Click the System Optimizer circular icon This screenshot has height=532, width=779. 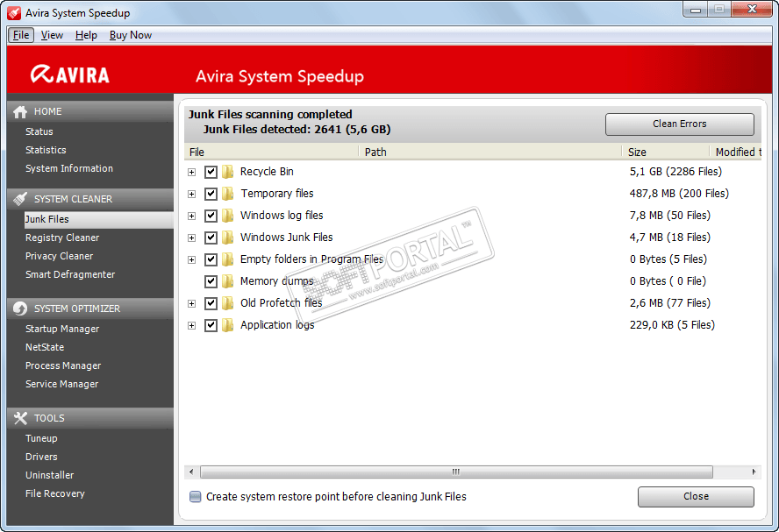[20, 309]
